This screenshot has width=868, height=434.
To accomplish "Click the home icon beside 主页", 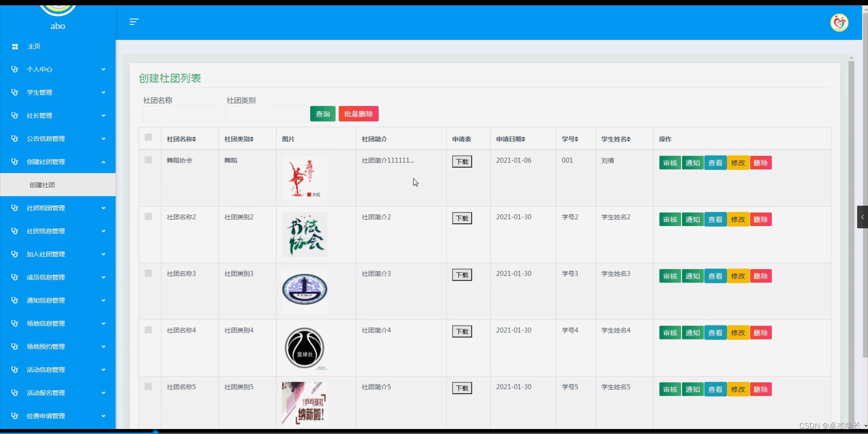I will 15,47.
